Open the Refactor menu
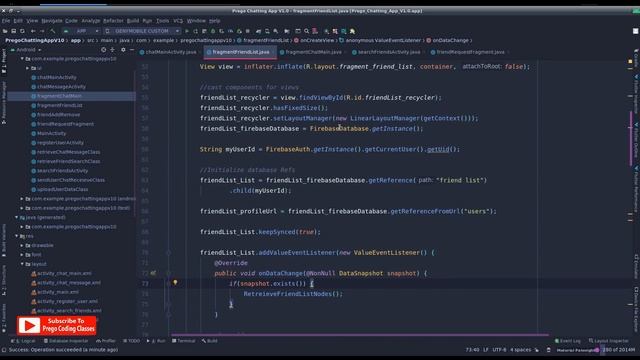Image resolution: width=640 pixels, height=360 pixels. [113, 21]
